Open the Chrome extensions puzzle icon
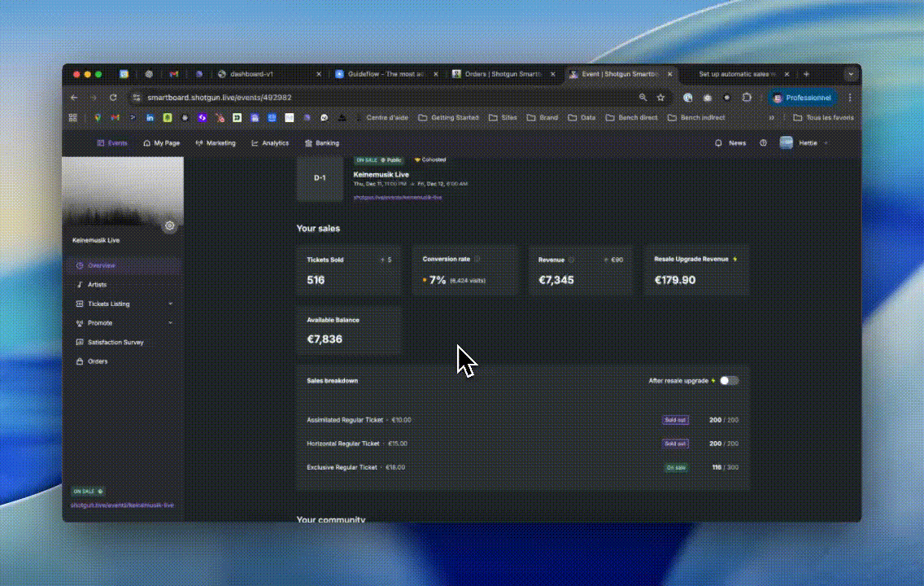 click(747, 98)
